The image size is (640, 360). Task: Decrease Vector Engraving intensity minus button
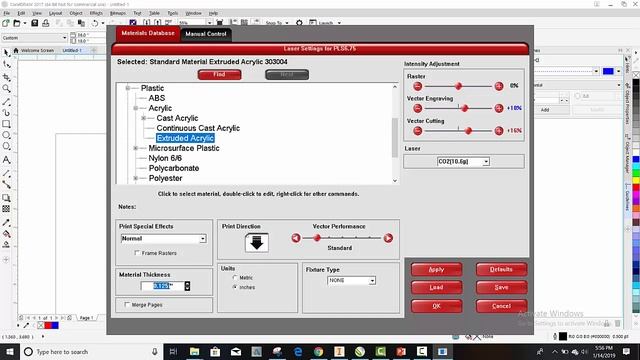click(x=418, y=108)
